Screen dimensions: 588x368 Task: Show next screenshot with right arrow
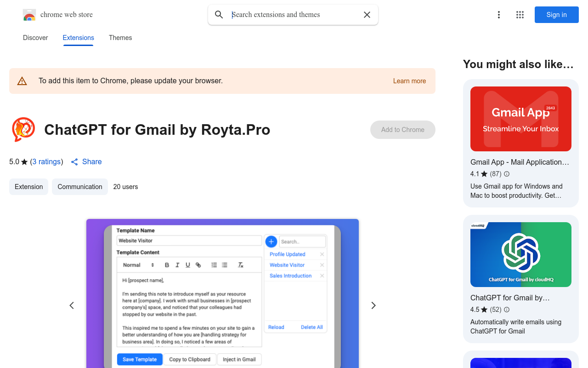(373, 305)
